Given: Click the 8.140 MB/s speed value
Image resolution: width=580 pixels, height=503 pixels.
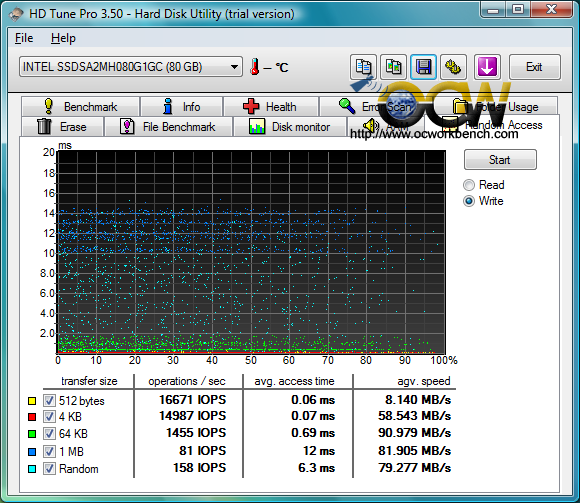Looking at the screenshot, I should (x=418, y=400).
